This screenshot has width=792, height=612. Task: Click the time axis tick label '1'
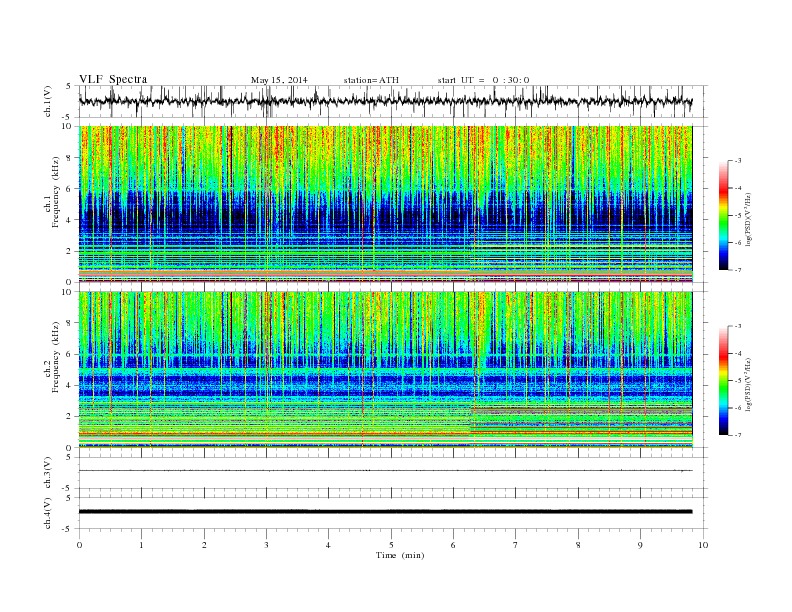pos(141,545)
